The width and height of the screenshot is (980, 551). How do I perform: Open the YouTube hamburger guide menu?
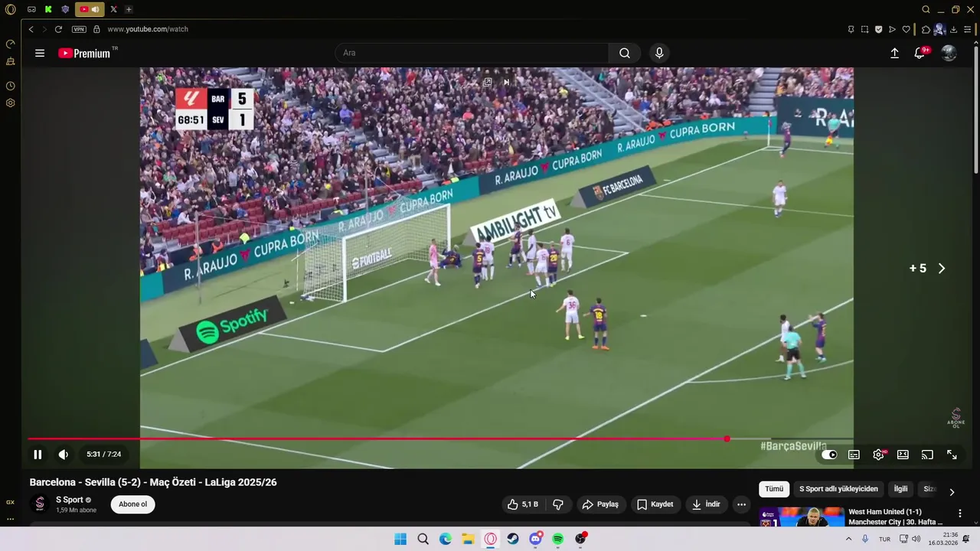pyautogui.click(x=40, y=53)
